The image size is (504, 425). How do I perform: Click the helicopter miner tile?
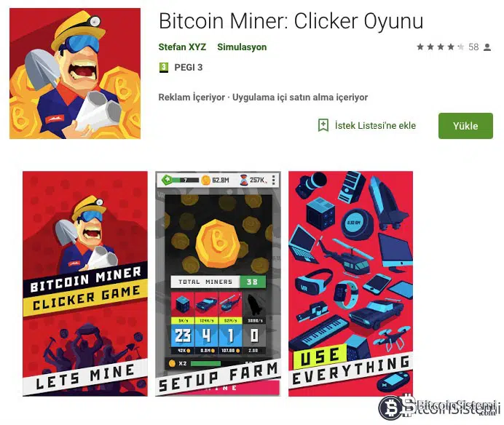[x=230, y=323]
